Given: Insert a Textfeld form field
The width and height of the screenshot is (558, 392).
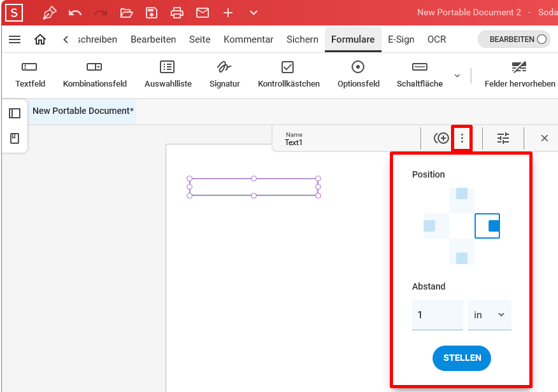Looking at the screenshot, I should pyautogui.click(x=30, y=74).
